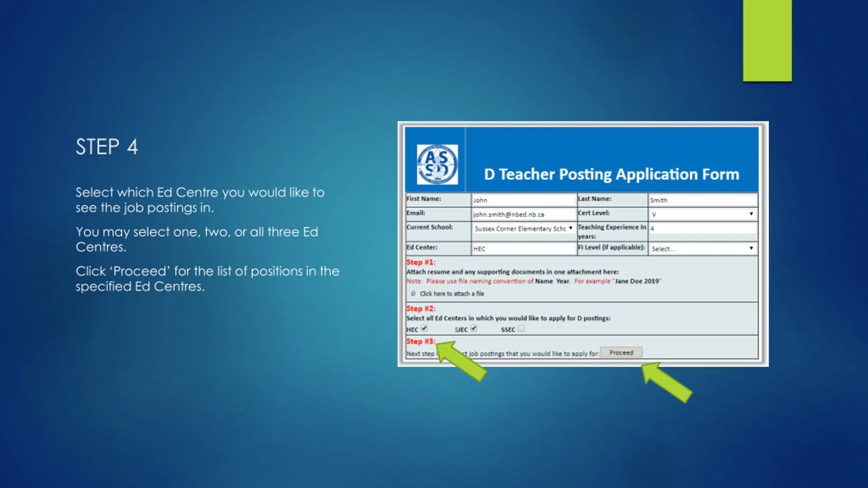Open the FI Level Select dropdown

703,249
